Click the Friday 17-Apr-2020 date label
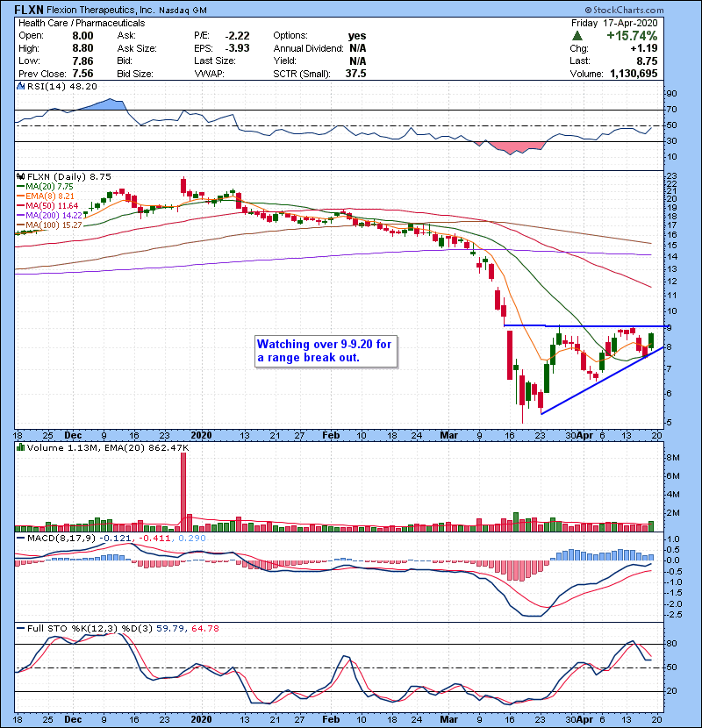Screen dimensions: 702x728 point(614,23)
